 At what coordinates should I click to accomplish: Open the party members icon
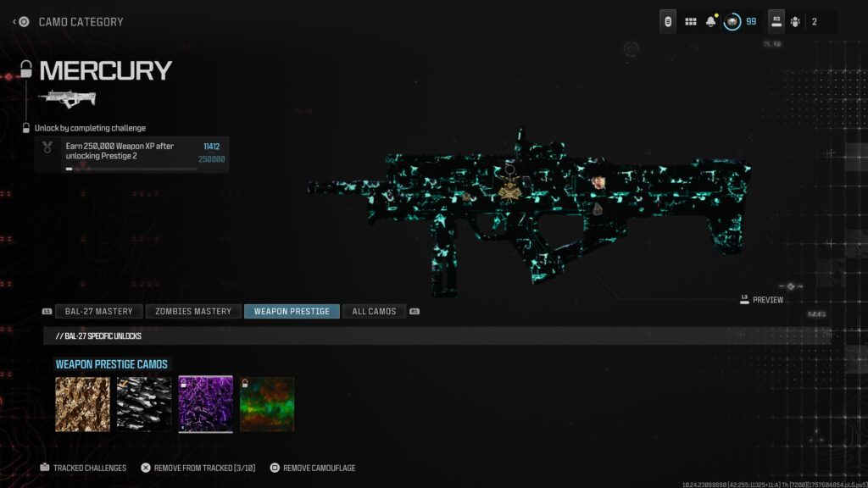pyautogui.click(x=795, y=21)
